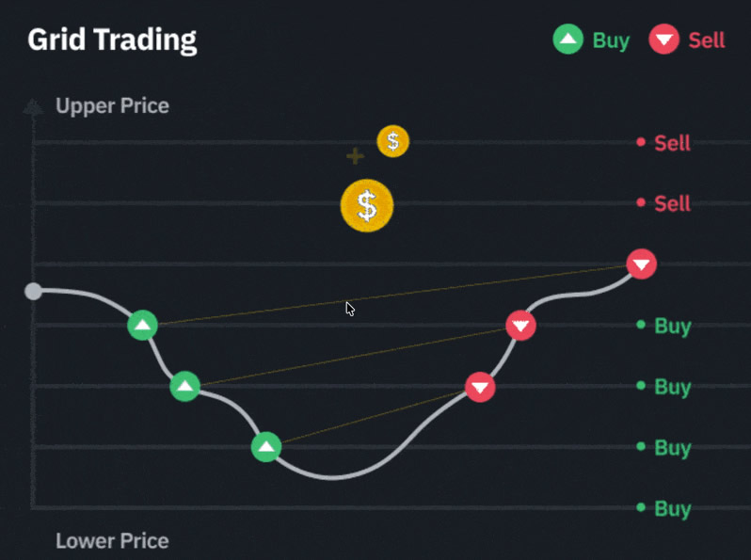Viewport: 751px width, 560px height.
Task: Click the topmost Buy grid level label
Action: coord(672,326)
